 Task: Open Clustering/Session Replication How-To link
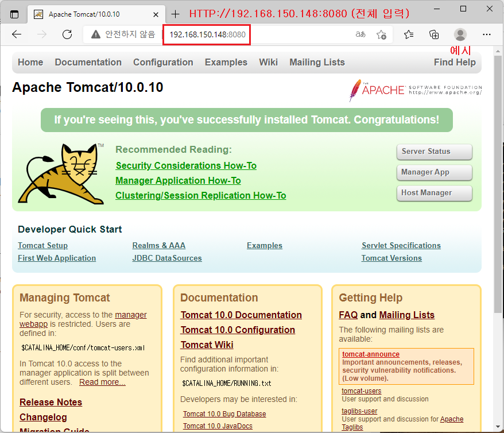pyautogui.click(x=201, y=195)
